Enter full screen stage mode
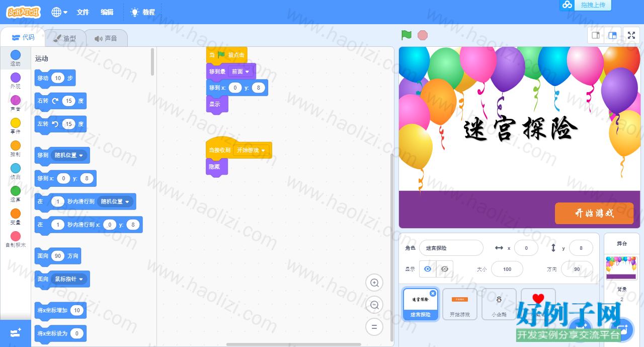The width and height of the screenshot is (644, 347). [631, 35]
